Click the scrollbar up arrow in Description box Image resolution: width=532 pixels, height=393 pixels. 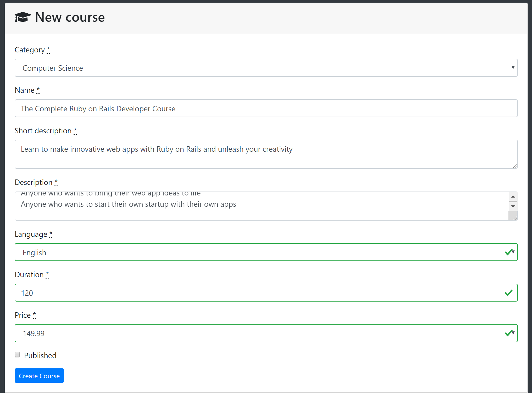pyautogui.click(x=513, y=196)
